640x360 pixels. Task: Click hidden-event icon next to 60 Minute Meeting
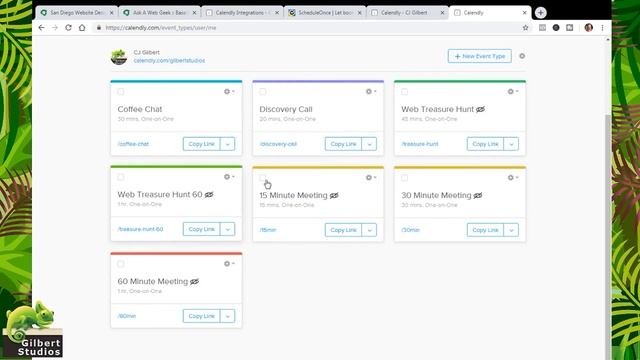194,282
